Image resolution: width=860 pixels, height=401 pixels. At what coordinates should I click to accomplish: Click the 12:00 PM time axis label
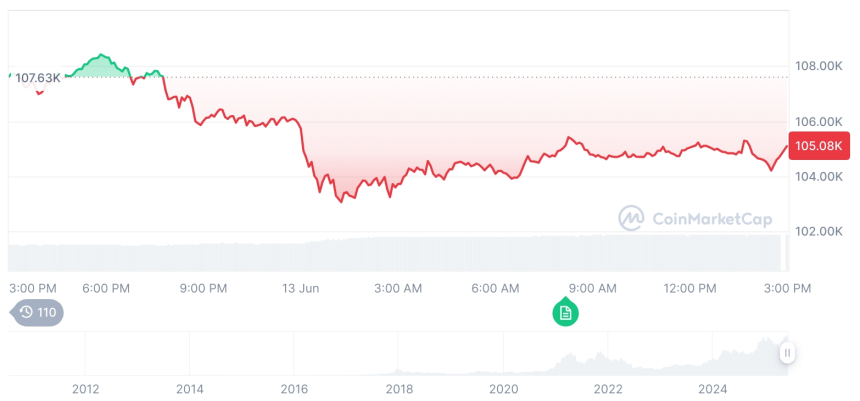click(690, 288)
